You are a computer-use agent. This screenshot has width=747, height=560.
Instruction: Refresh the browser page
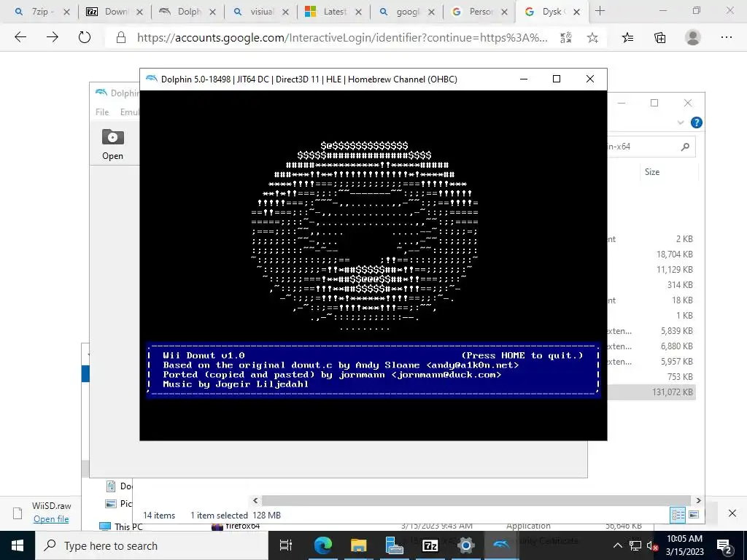(85, 37)
